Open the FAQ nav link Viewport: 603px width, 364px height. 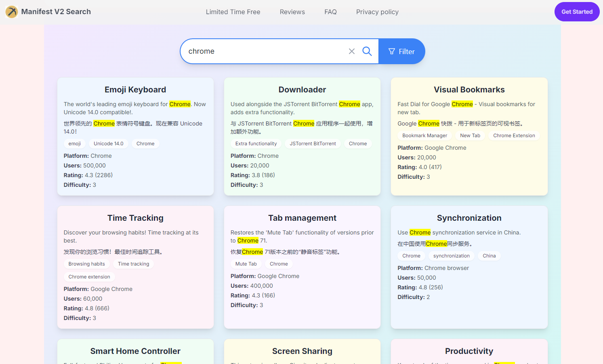330,12
